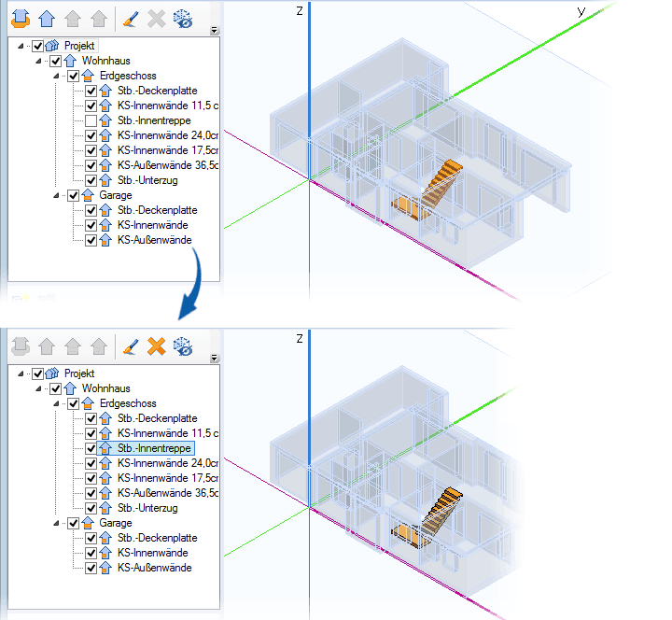The image size is (672, 620).
Task: Collapse the Garage node in lower tree
Action: point(56,523)
